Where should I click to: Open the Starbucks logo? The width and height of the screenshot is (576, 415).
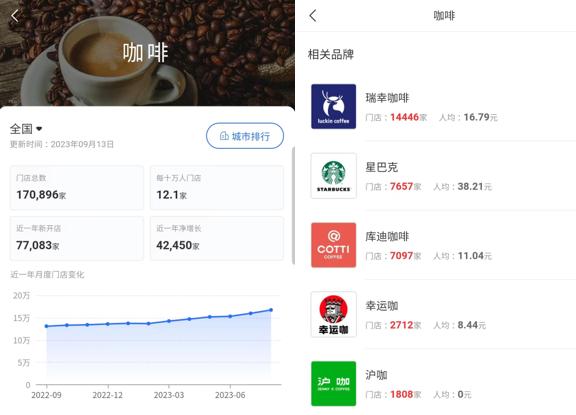click(x=334, y=176)
